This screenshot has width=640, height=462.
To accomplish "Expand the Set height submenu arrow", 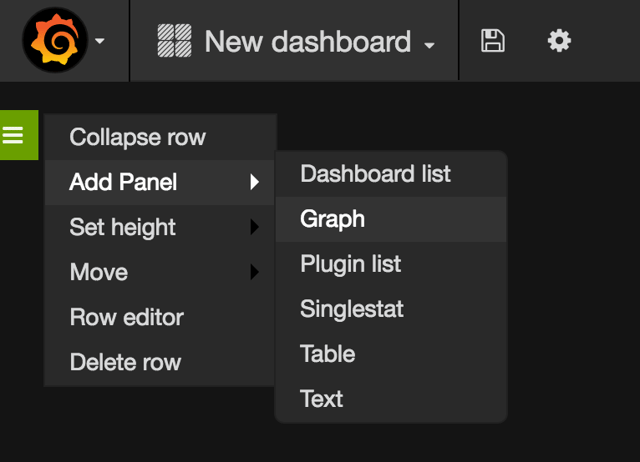I will click(x=255, y=227).
